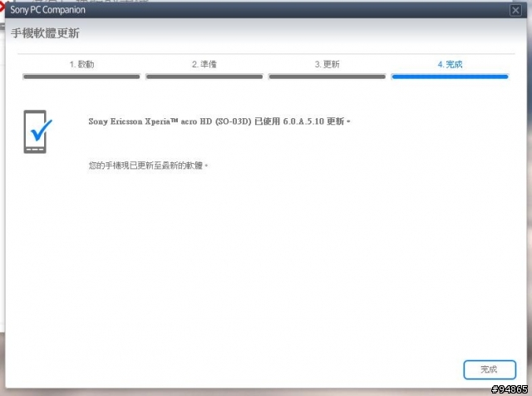Click the 手機軟體更新 heading
Image resolution: width=532 pixels, height=396 pixels.
45,33
